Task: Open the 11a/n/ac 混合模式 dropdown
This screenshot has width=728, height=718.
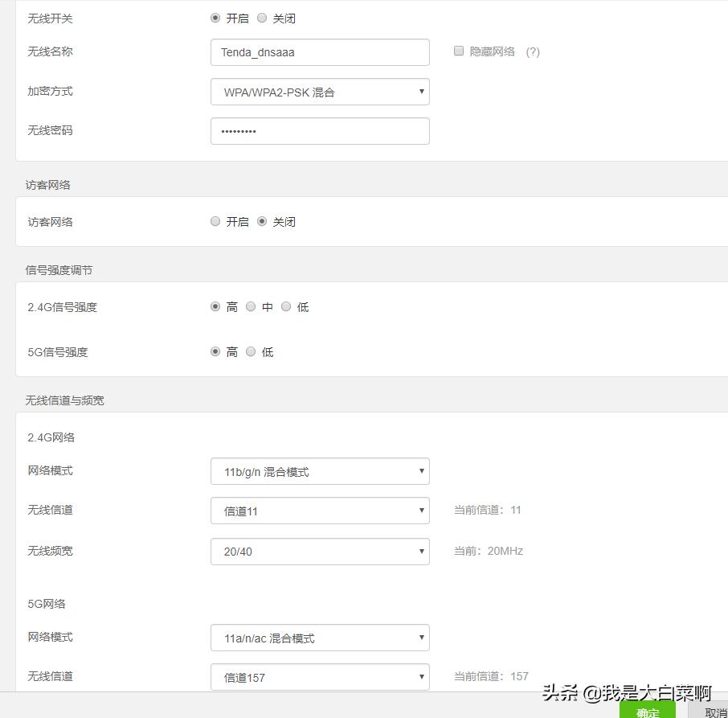Action: [320, 637]
